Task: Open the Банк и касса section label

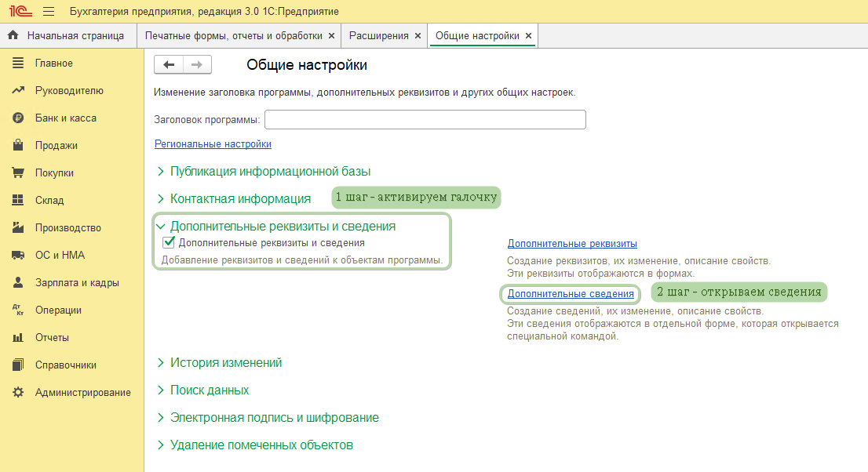Action: point(66,118)
